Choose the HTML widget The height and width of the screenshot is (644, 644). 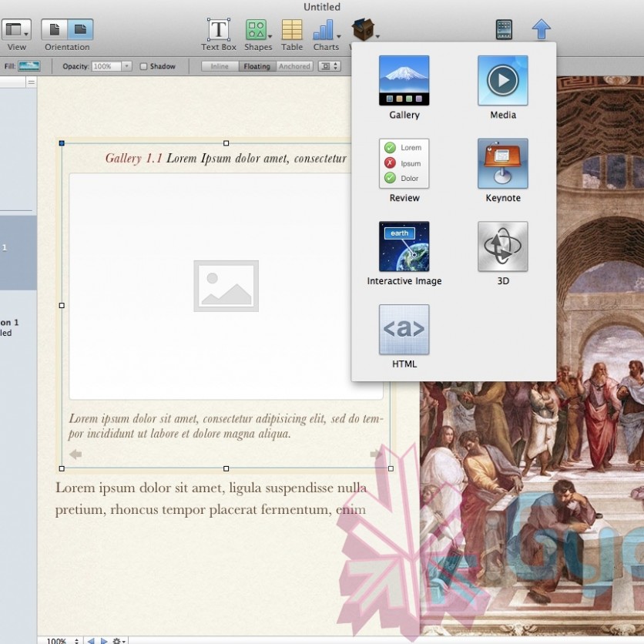[404, 330]
